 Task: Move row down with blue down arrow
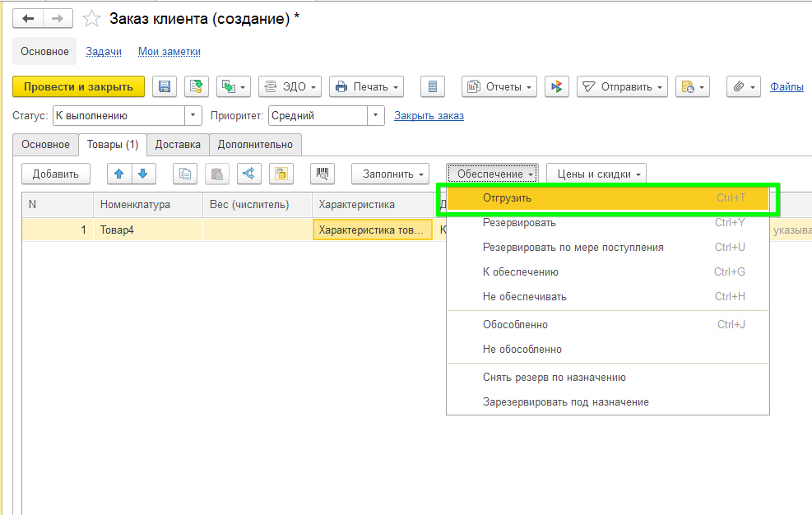click(x=143, y=174)
